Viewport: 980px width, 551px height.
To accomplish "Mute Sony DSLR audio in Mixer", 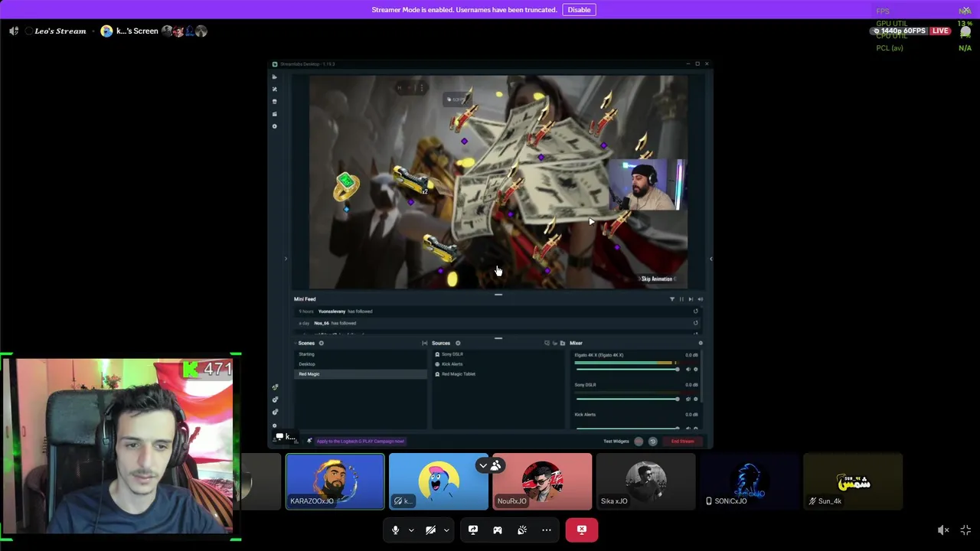I will click(687, 399).
